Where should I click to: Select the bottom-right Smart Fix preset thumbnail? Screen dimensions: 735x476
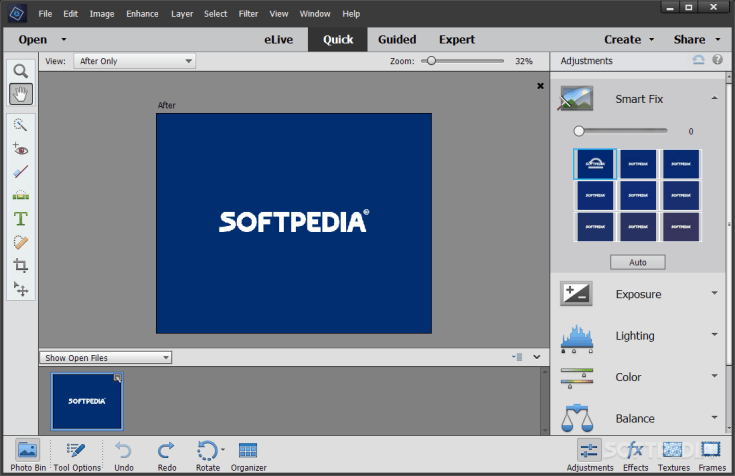click(x=681, y=227)
